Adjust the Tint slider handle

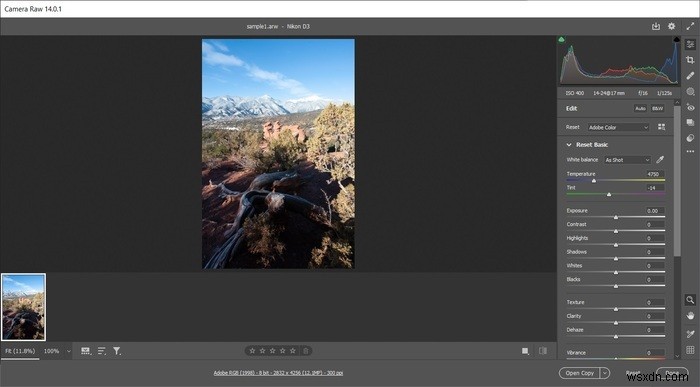609,195
